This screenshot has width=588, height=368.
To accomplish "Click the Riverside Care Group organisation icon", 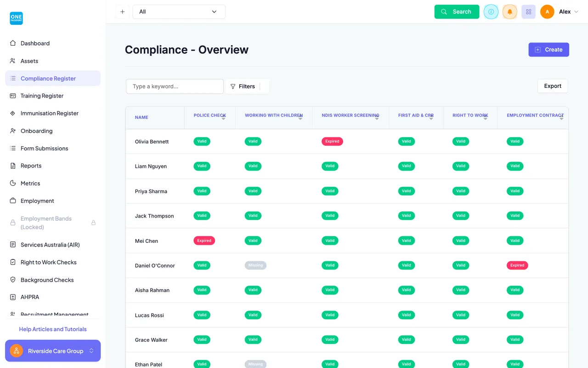I will (x=17, y=351).
